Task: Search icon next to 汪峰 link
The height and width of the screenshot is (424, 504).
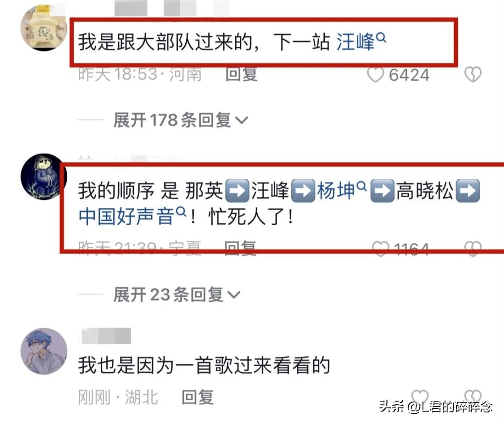Action: [381, 38]
